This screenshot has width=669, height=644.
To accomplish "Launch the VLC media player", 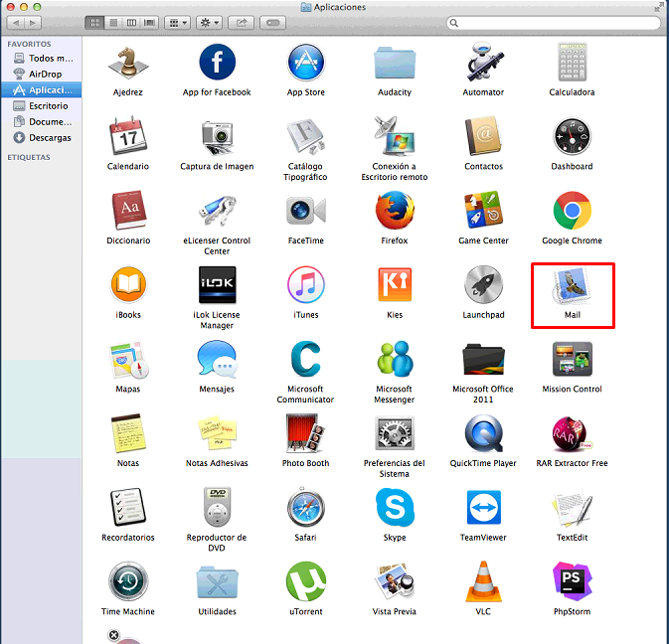I will [x=483, y=580].
